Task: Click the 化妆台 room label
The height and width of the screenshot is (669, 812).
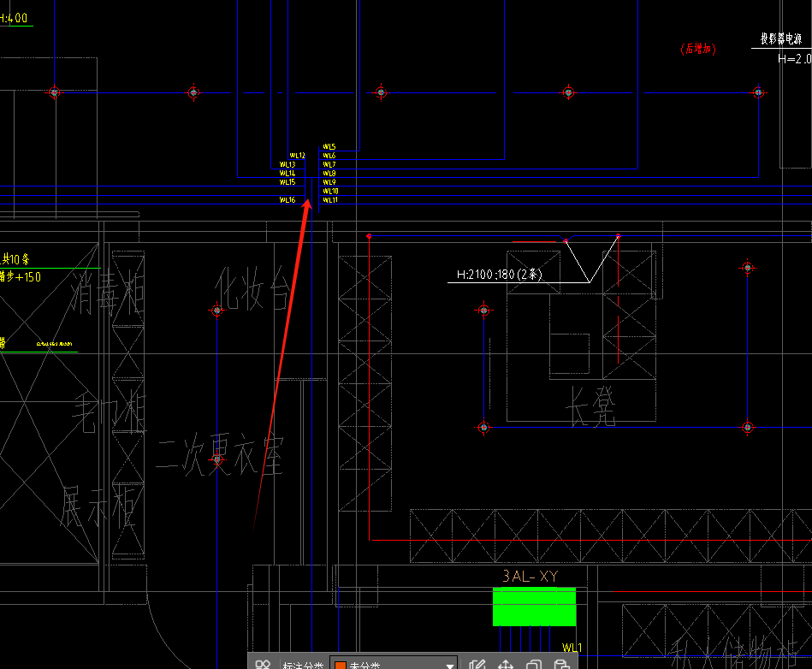Action: (252, 289)
